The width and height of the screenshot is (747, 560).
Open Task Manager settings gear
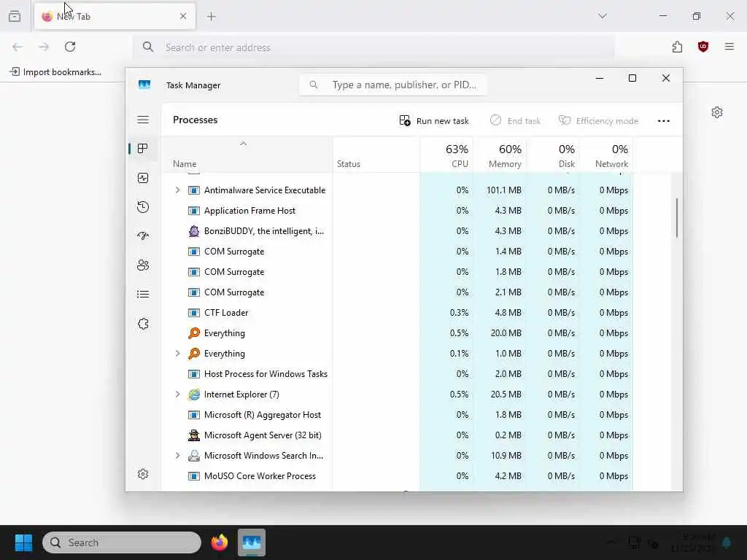tap(143, 474)
